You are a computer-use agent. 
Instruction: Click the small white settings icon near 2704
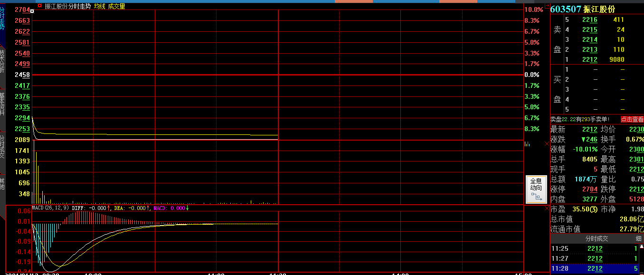point(32,11)
